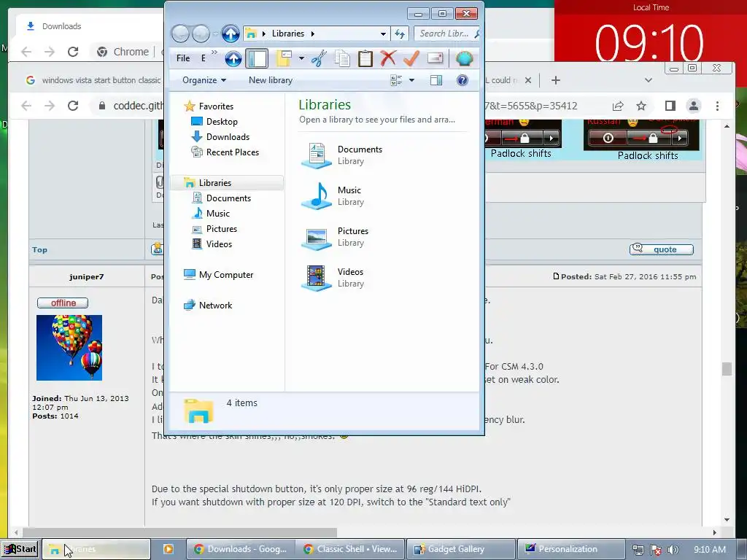Go up one level using address bar arrow
This screenshot has height=560, width=747.
(231, 34)
